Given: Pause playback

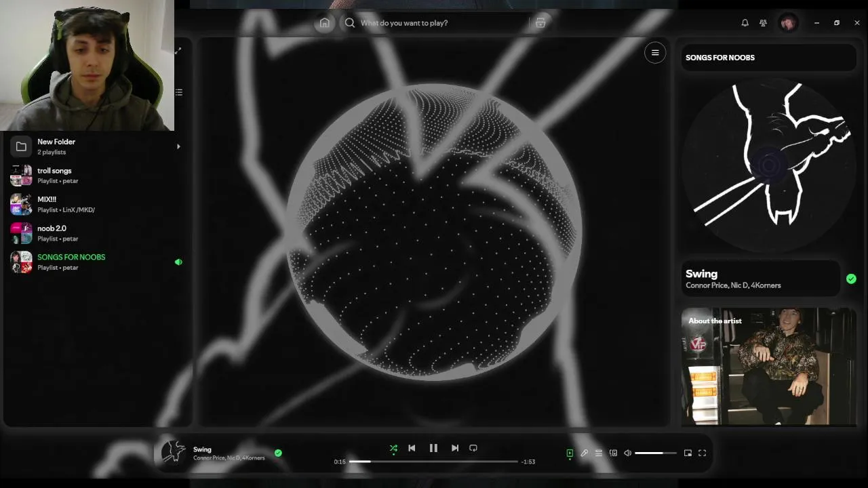Looking at the screenshot, I should pyautogui.click(x=433, y=448).
